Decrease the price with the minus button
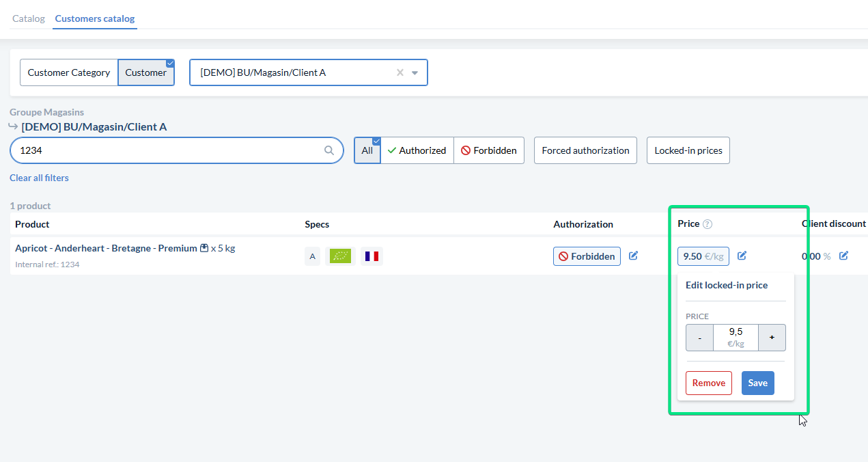868x462 pixels. click(700, 338)
